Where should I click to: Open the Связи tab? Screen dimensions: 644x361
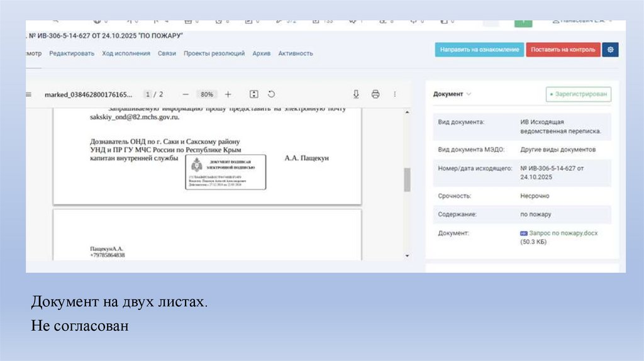(167, 53)
